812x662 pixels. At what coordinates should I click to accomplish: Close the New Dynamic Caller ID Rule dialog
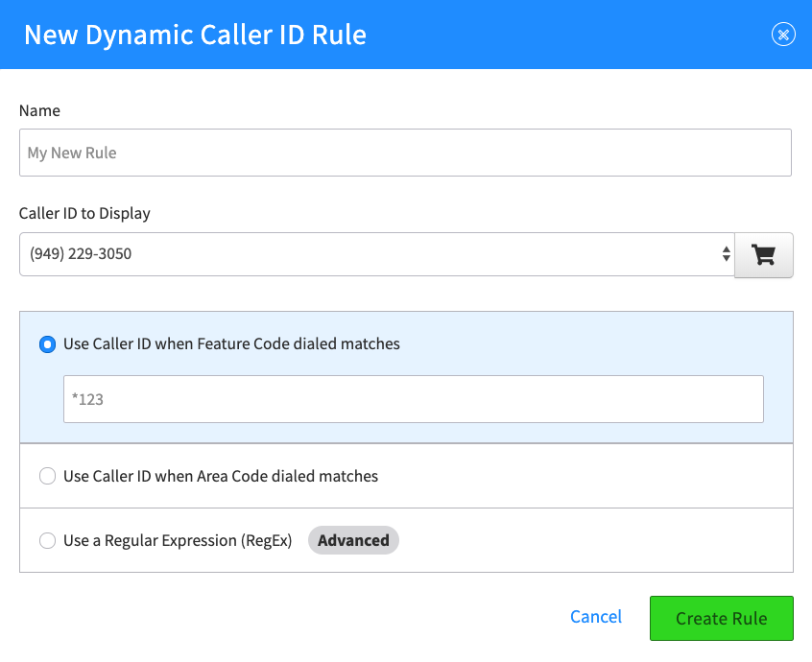(x=783, y=35)
